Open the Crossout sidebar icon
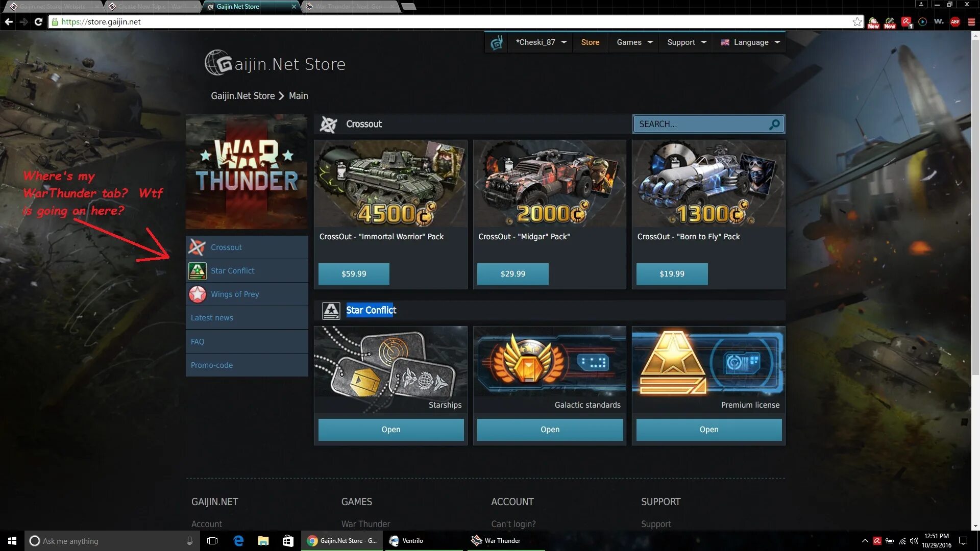 (197, 247)
